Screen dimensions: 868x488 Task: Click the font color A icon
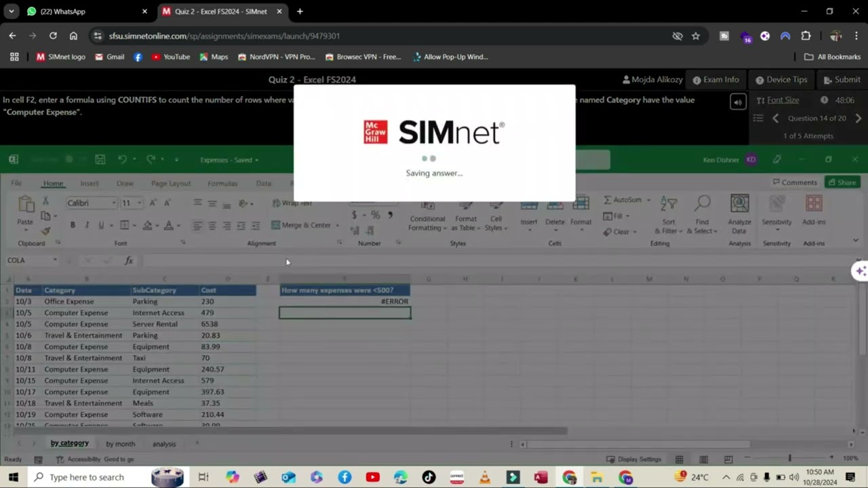168,225
